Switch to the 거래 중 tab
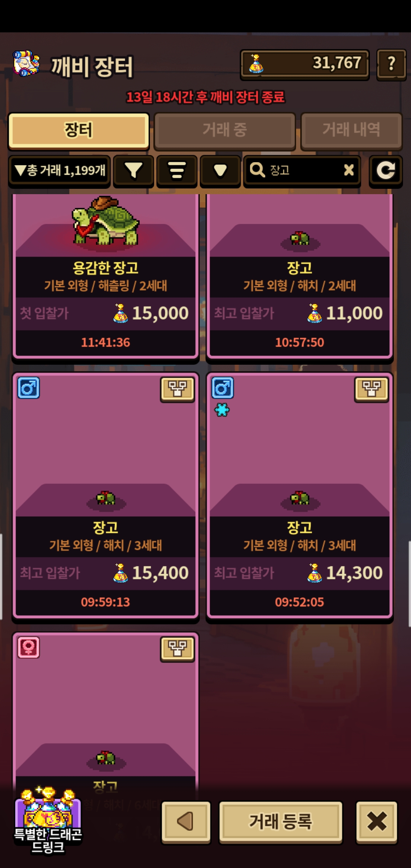 [225, 130]
